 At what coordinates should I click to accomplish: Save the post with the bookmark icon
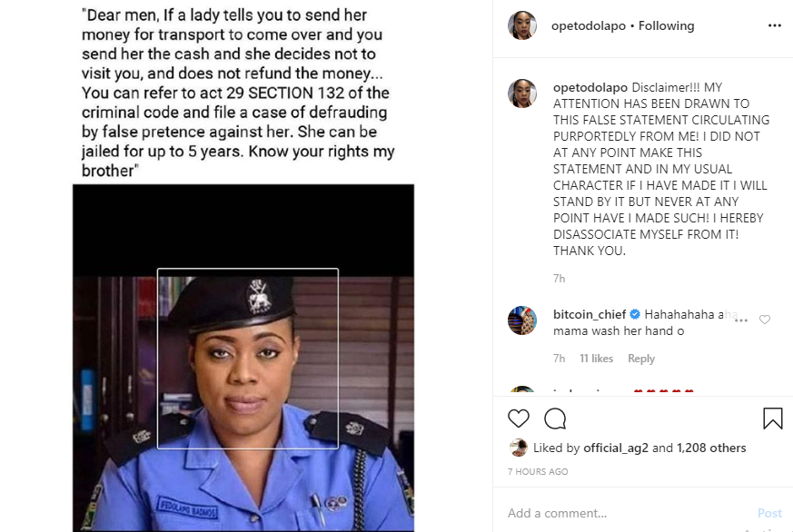[773, 419]
